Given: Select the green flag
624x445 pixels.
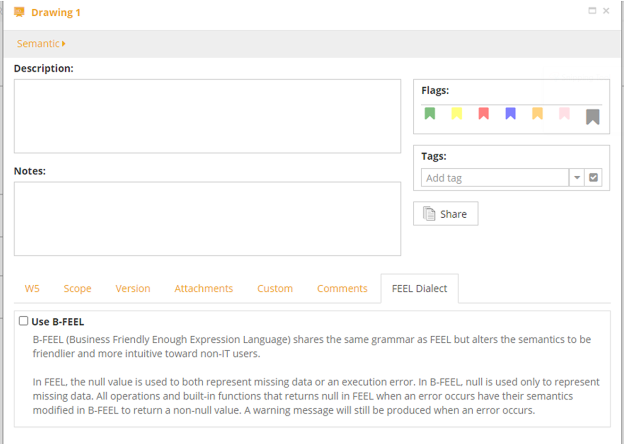Looking at the screenshot, I should point(430,114).
